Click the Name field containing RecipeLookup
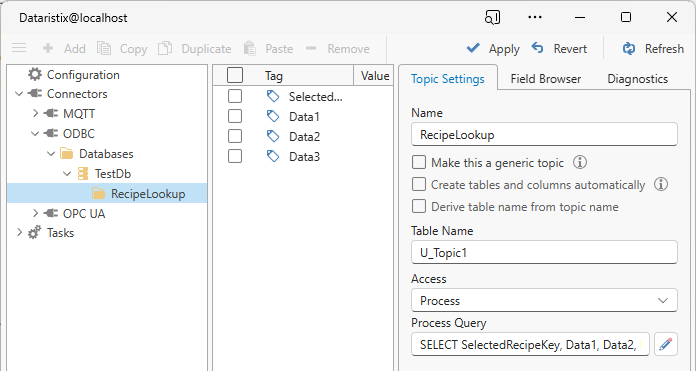Image resolution: width=696 pixels, height=371 pixels. 544,134
